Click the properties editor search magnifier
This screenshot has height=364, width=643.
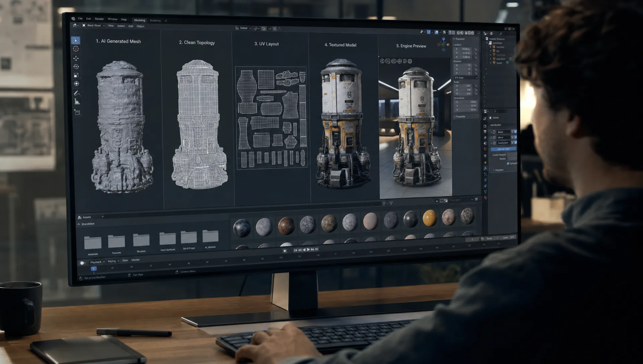click(x=495, y=111)
